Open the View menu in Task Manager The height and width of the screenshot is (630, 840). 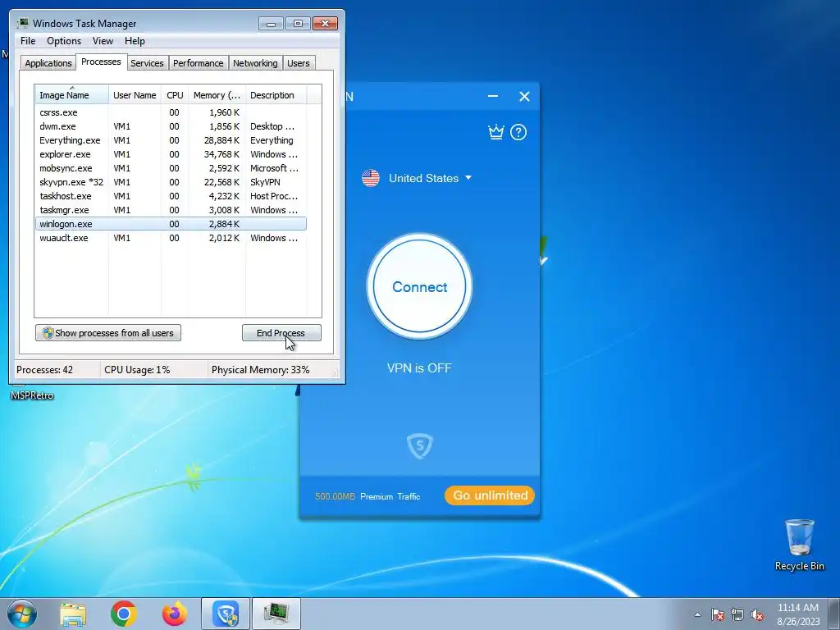pos(103,41)
